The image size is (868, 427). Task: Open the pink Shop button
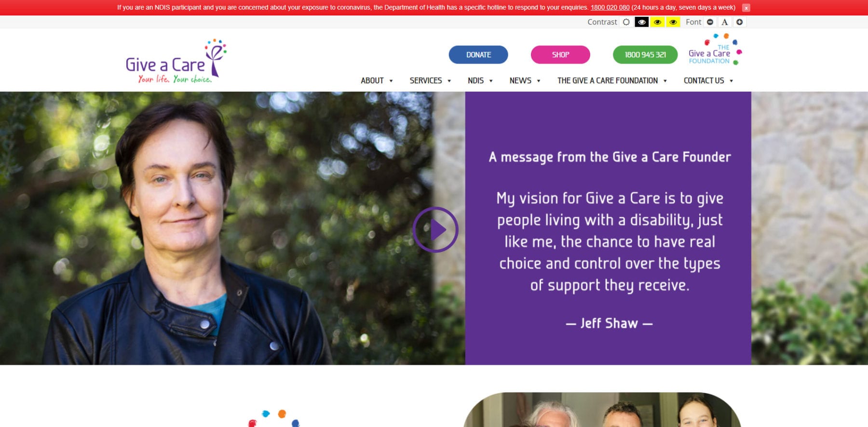pos(560,55)
